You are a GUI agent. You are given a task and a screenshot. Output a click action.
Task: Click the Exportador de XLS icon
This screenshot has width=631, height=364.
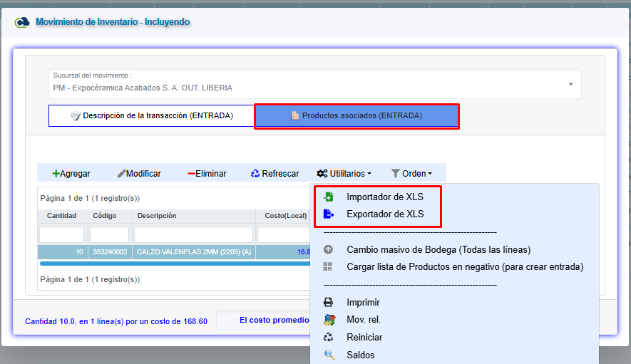coord(328,214)
